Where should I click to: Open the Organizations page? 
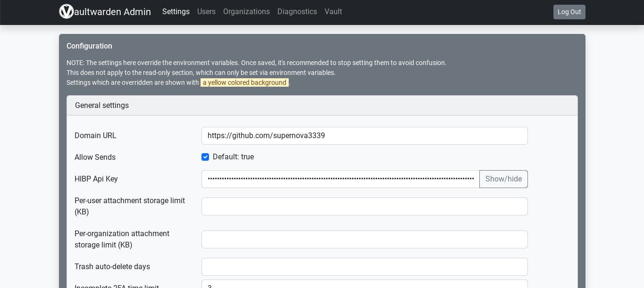pyautogui.click(x=246, y=12)
